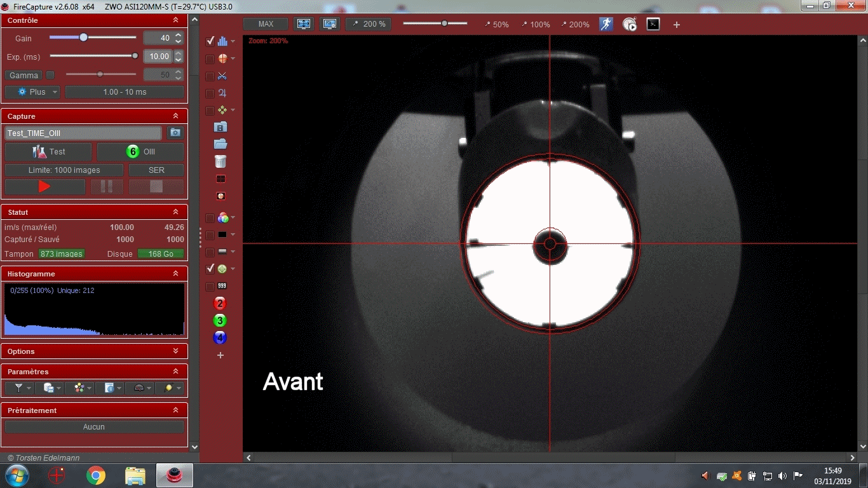Click the running man icon
868x488 pixels.
click(x=606, y=24)
